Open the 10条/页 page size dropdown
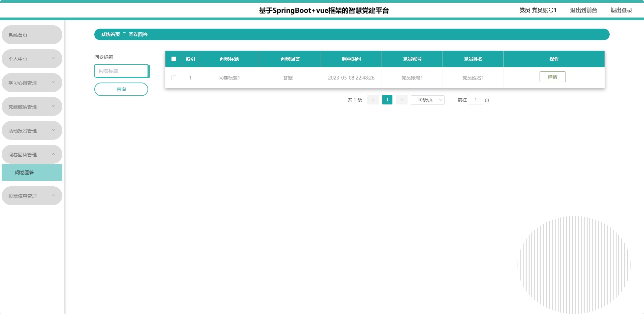Viewport: 644px width, 314px height. 428,100
